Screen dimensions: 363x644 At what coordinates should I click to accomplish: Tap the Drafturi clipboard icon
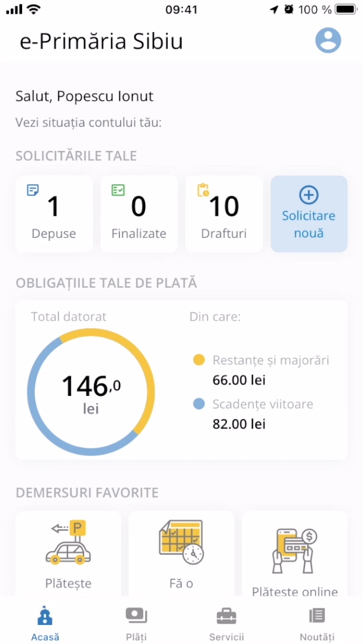[203, 190]
